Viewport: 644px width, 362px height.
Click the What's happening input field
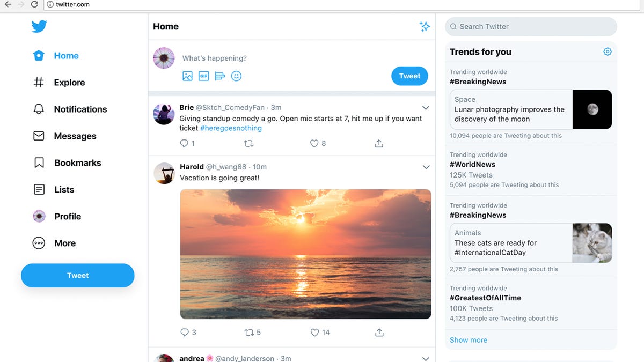(x=241, y=58)
